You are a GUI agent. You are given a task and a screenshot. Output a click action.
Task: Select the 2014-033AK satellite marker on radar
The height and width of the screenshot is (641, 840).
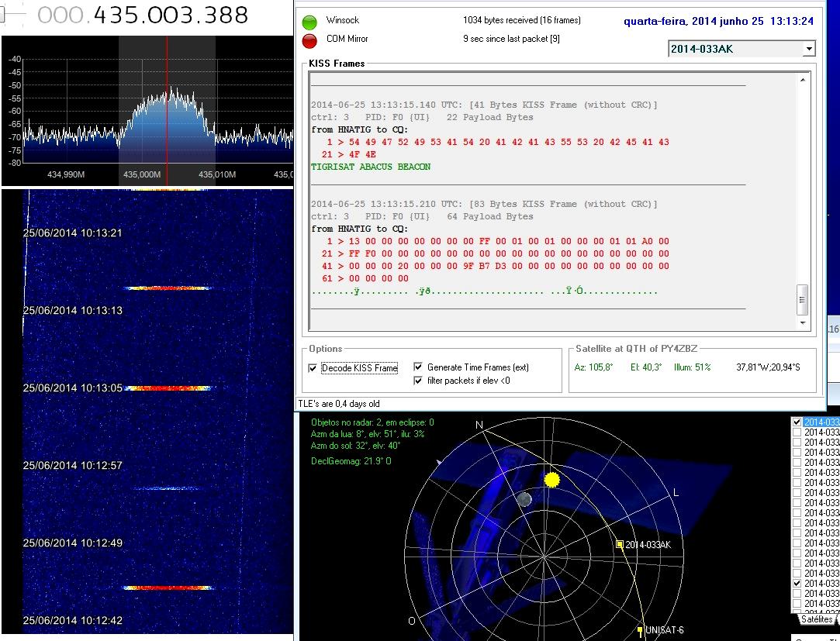pyautogui.click(x=619, y=544)
